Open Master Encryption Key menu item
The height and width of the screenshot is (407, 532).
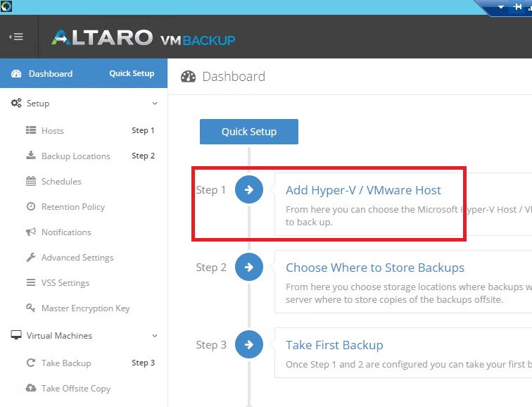86,308
